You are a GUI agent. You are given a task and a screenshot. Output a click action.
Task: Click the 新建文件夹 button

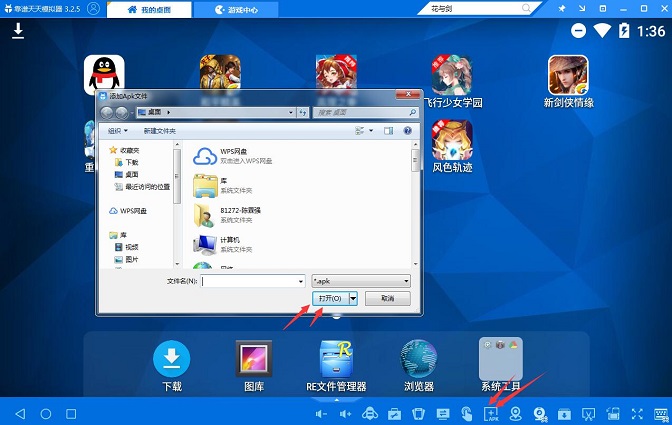(x=159, y=131)
